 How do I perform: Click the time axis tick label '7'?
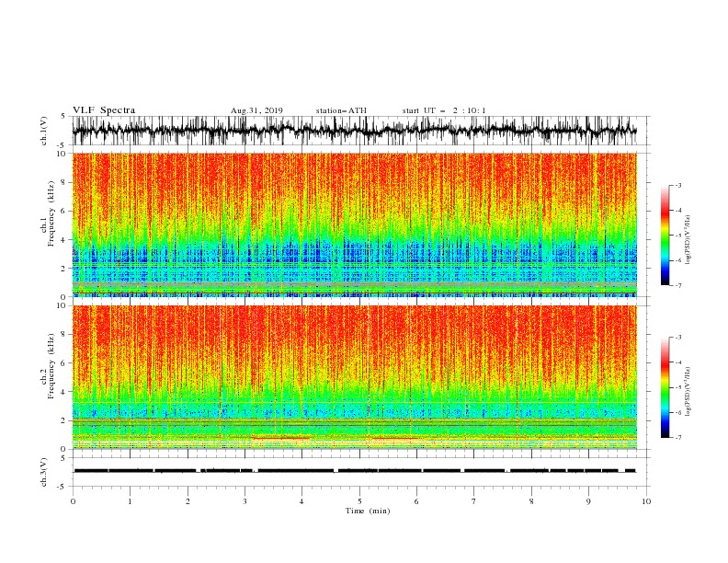click(474, 501)
